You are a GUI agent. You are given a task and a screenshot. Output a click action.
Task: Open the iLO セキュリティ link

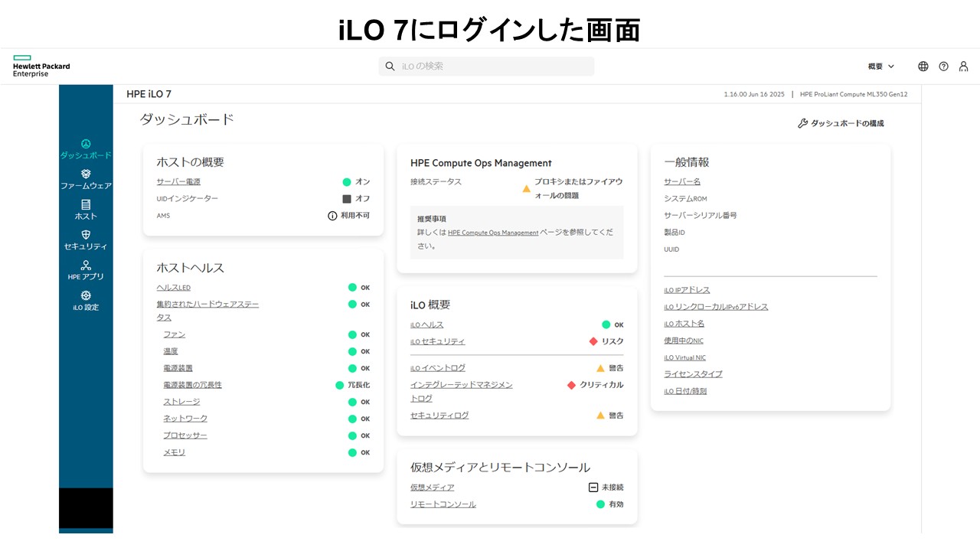pos(438,342)
